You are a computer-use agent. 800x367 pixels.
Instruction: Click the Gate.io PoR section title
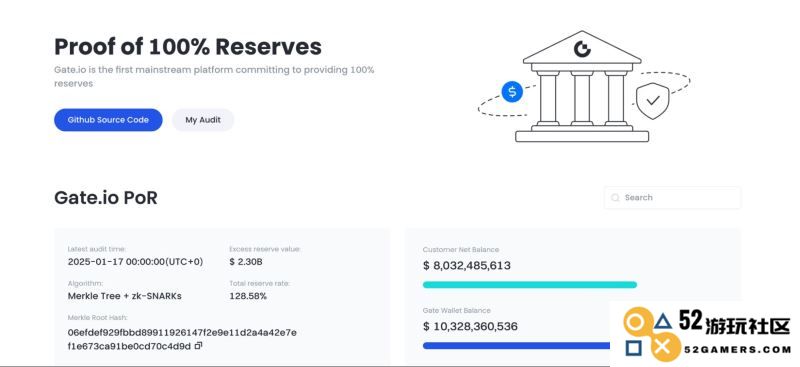point(106,198)
